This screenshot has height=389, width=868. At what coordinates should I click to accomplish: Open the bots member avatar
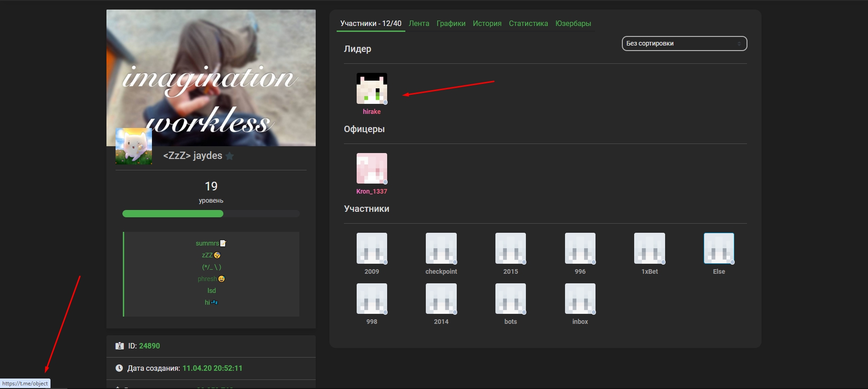pos(510,299)
